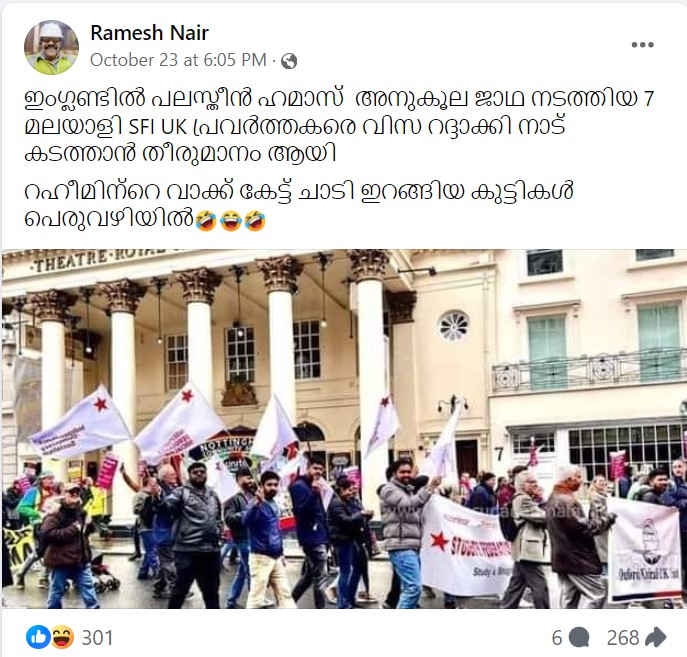This screenshot has height=657, width=687.
Task: Open the three-dot post options menu
Action: (x=642, y=45)
